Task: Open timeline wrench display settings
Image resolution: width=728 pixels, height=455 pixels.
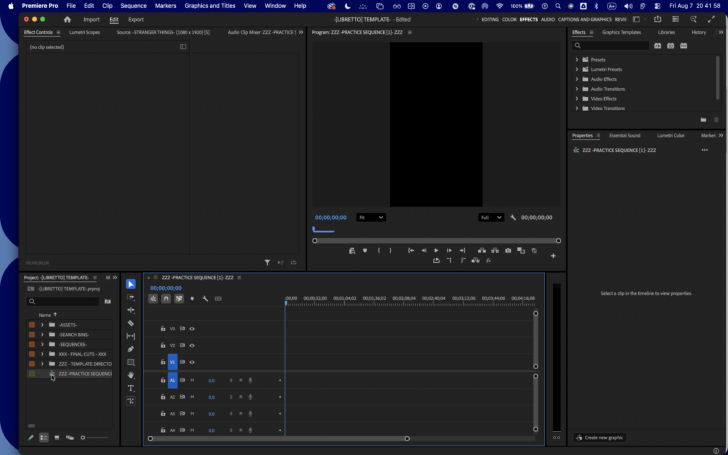Action: tap(205, 299)
